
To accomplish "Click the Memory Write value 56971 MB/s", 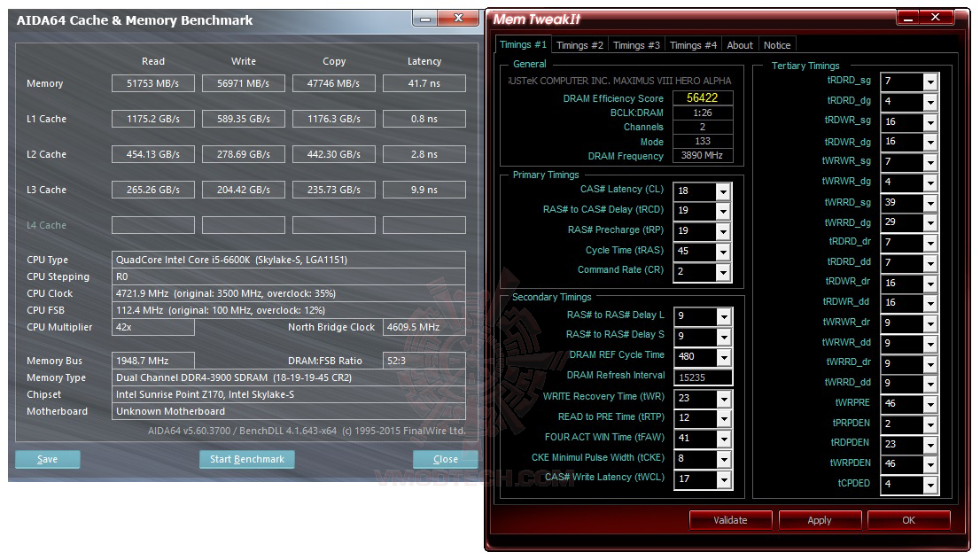I will [x=243, y=83].
